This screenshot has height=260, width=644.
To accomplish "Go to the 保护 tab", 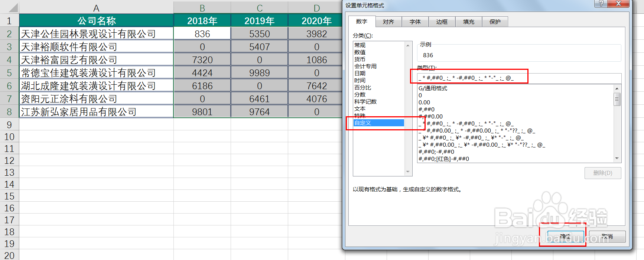I will 495,22.
